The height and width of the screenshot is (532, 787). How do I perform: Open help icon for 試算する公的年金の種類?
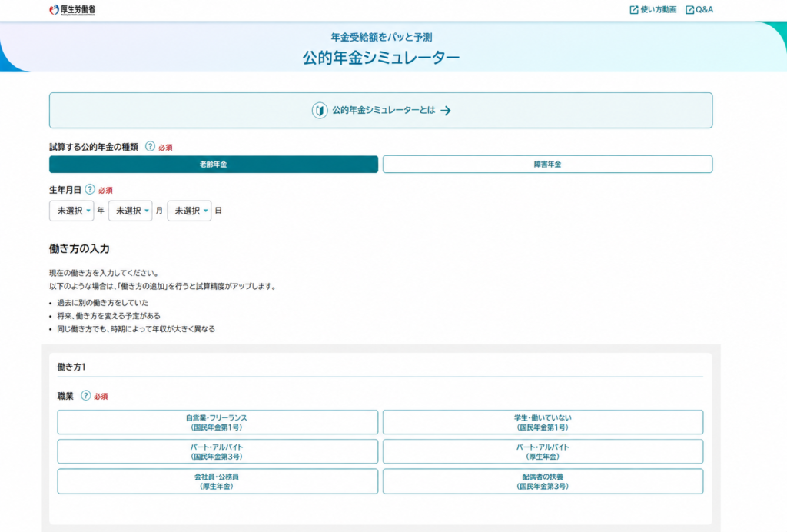click(x=150, y=147)
